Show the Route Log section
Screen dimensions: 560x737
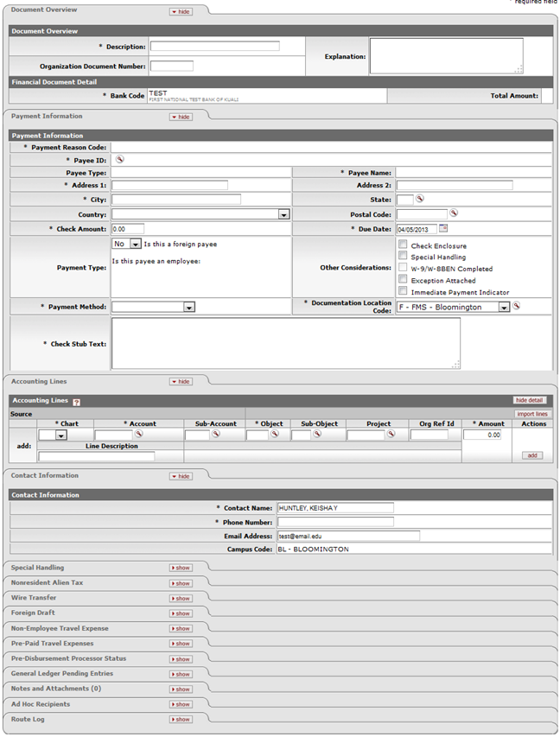point(181,719)
